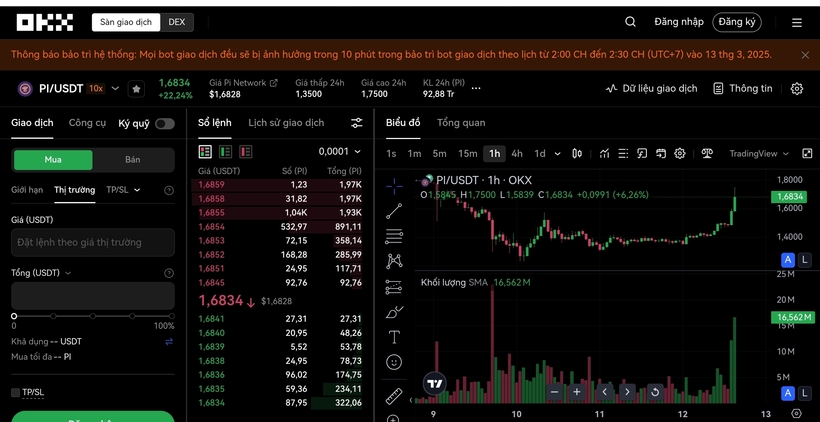Expand the PI/USDT pair selector chevron
This screenshot has width=820, height=422.
[x=116, y=88]
